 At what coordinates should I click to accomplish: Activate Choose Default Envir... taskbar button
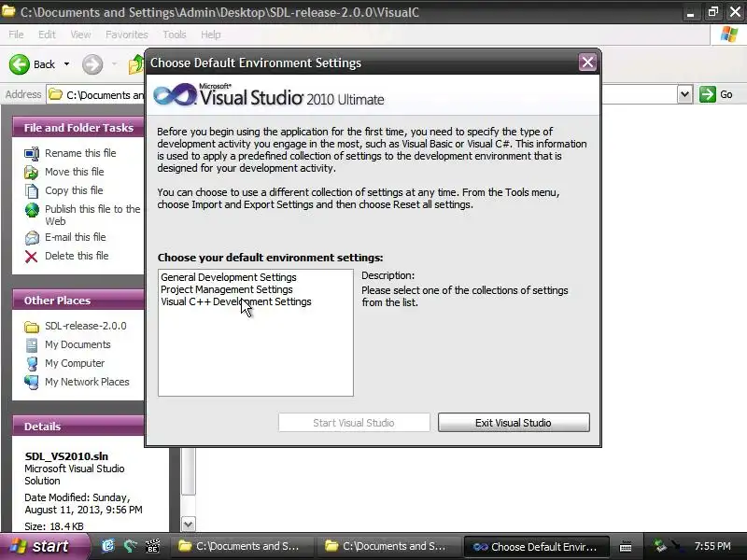[536, 546]
